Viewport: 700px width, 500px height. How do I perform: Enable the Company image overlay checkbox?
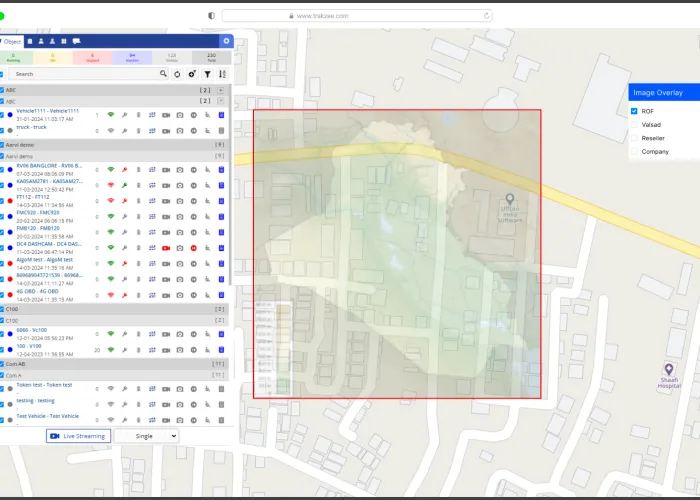click(634, 152)
